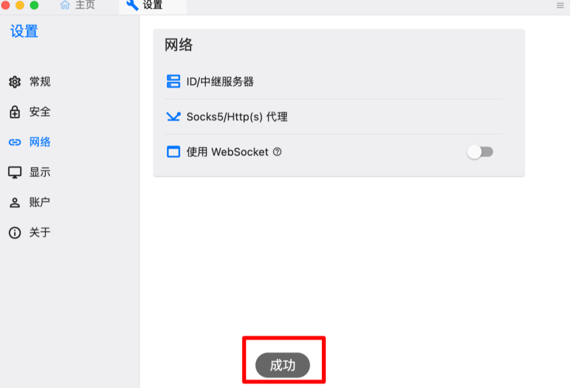Toggle the 使用 WebSocket switch

480,152
